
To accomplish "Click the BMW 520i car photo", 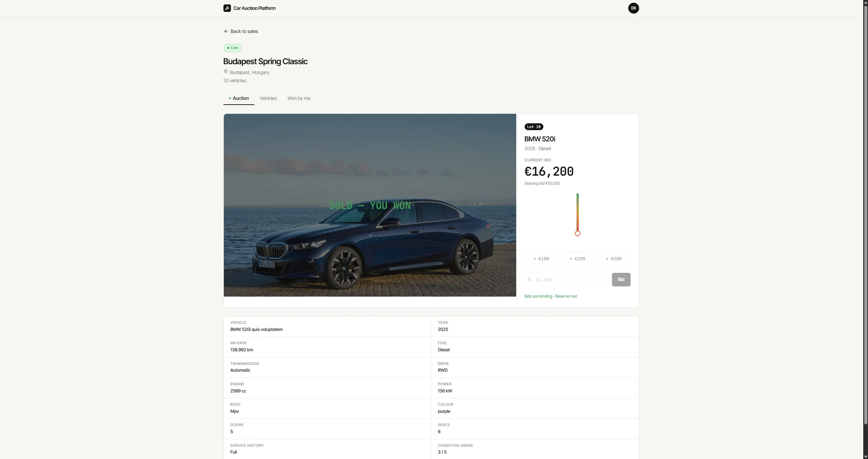I will point(370,205).
